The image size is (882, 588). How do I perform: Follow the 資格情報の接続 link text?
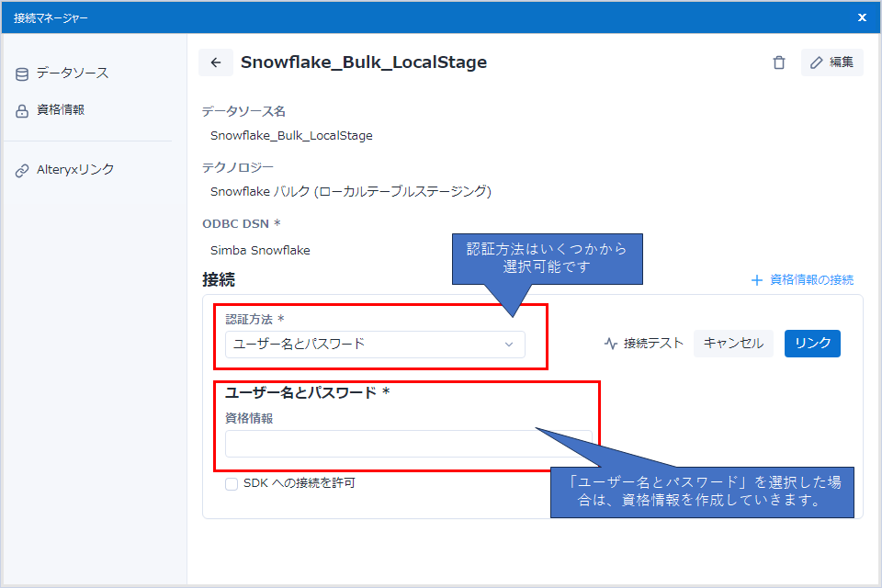811,280
